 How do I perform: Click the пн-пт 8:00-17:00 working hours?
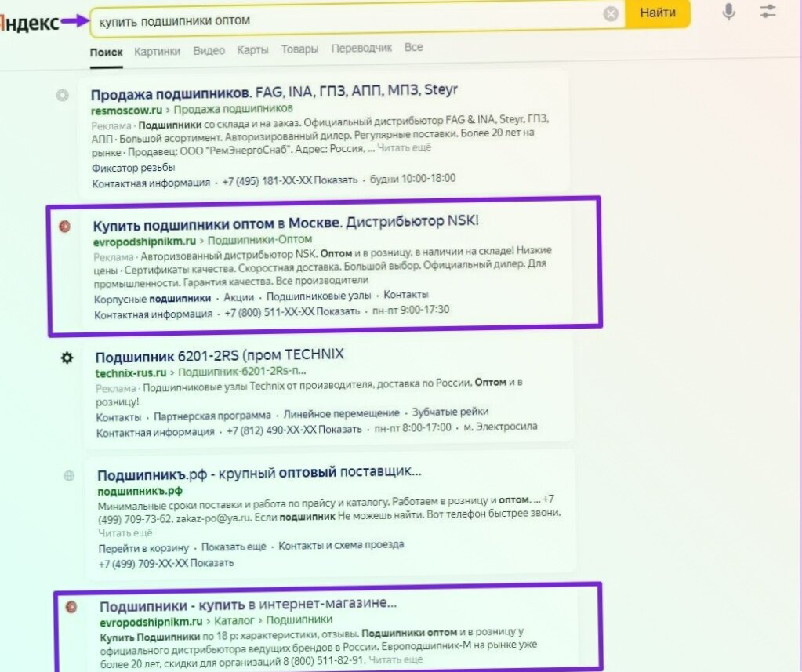[x=413, y=427]
